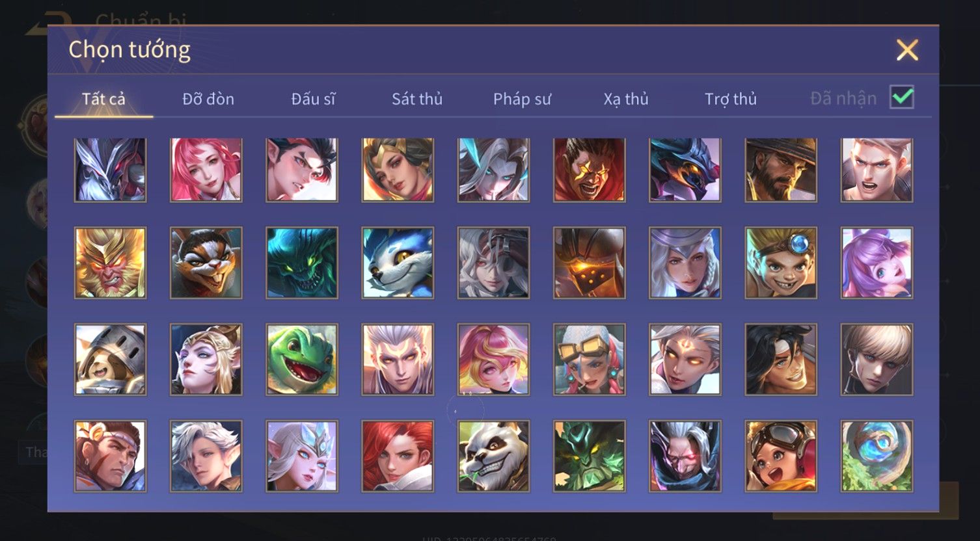Viewport: 980px width, 541px height.
Task: Pick the golden monkey king hero
Action: tap(111, 263)
